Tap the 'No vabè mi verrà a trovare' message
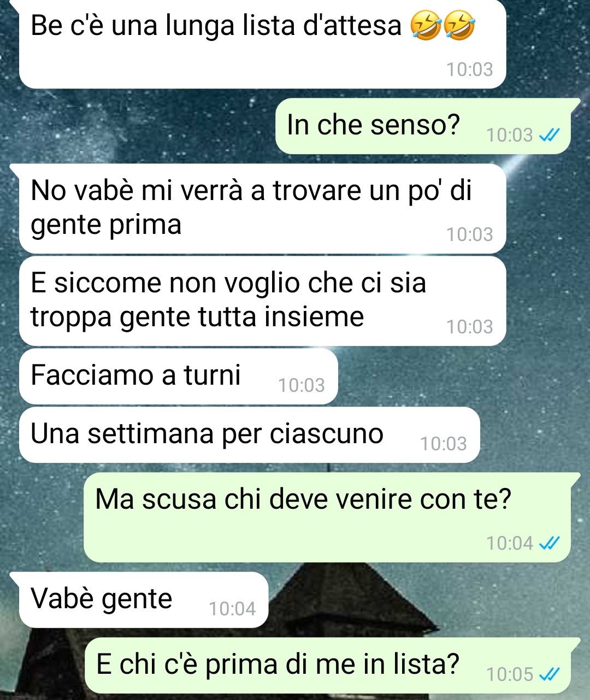Image resolution: width=590 pixels, height=700 pixels. pyautogui.click(x=263, y=209)
